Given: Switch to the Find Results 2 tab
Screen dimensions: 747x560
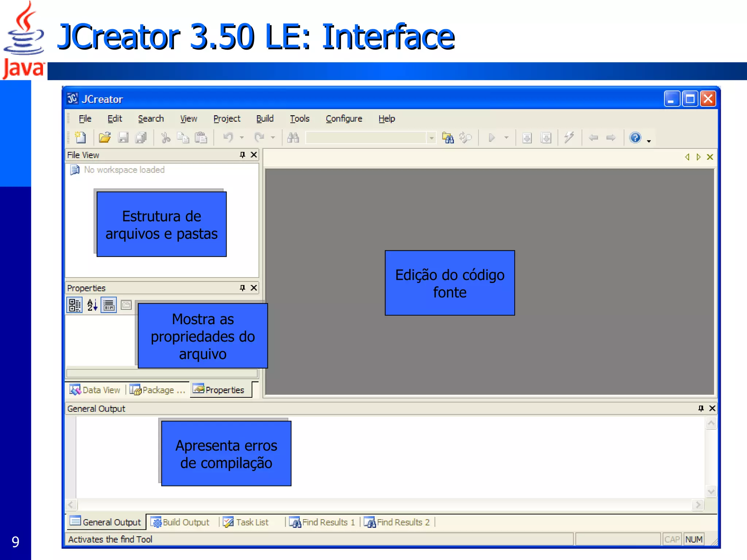Looking at the screenshot, I should tap(397, 522).
